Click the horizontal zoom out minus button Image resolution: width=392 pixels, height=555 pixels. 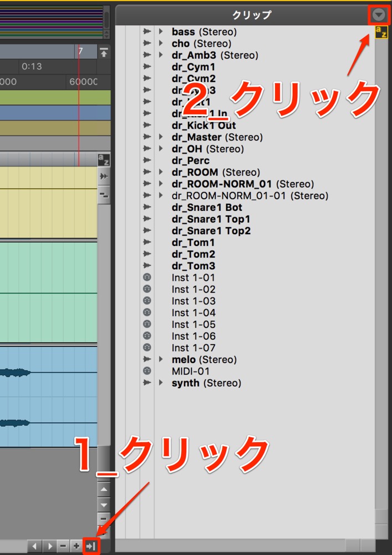click(63, 546)
